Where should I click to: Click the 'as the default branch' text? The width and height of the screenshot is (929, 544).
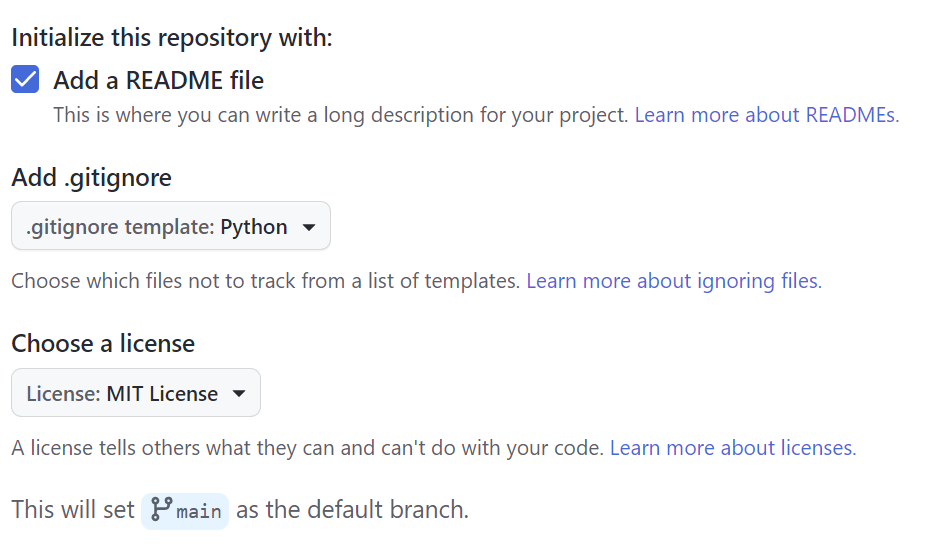pos(352,510)
